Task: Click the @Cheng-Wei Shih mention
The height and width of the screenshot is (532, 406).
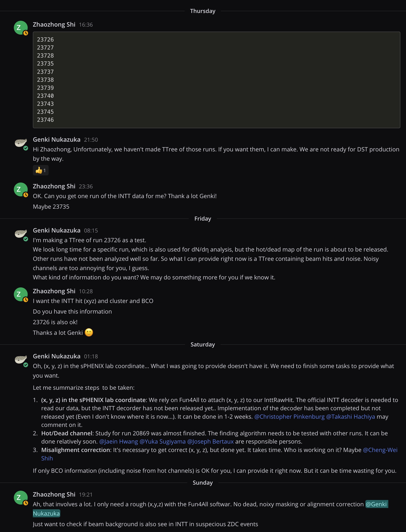Action: [x=380, y=450]
